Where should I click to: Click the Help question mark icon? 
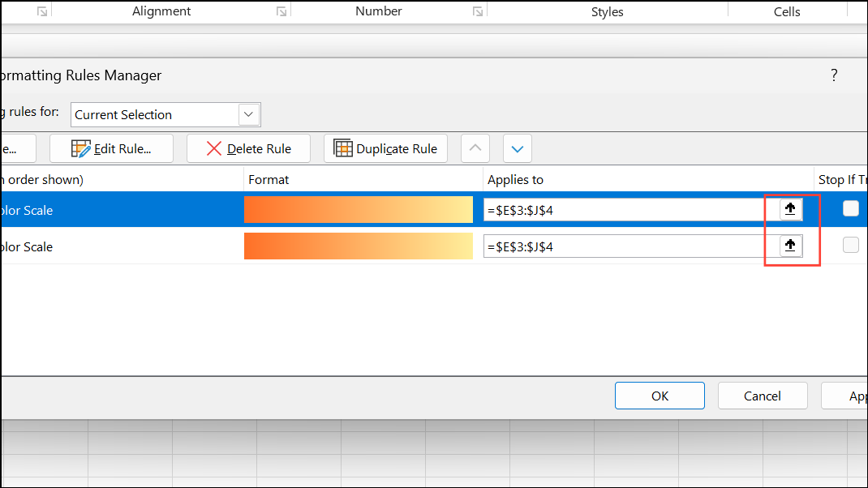tap(834, 75)
